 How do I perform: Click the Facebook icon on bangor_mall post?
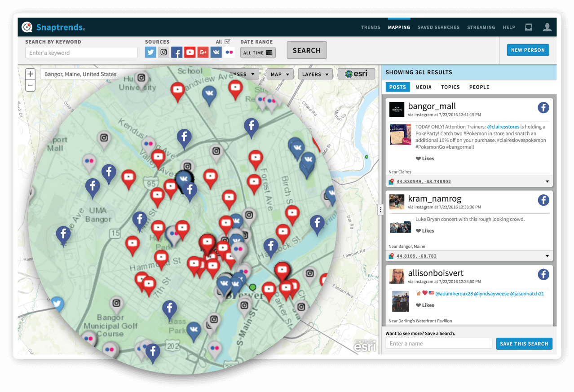click(x=543, y=108)
